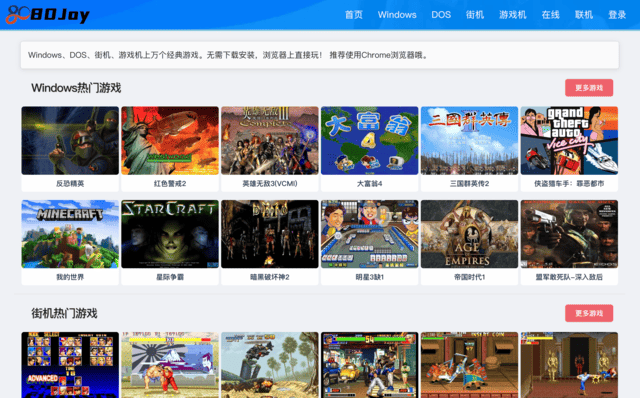640x398 pixels.
Task: Open the 反恐精英 game thumbnail
Action: (70, 141)
